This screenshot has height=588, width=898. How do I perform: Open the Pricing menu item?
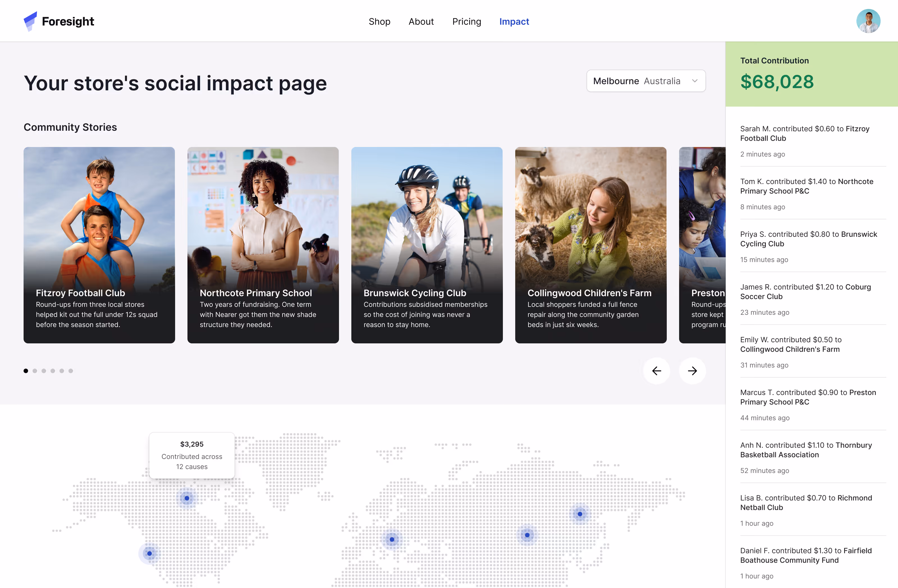(466, 22)
